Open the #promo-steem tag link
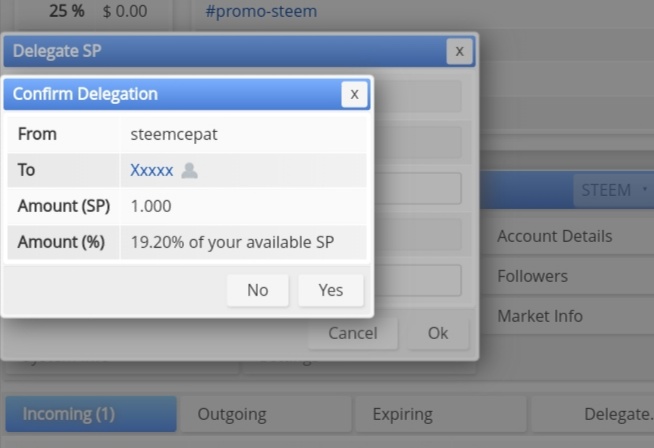Image resolution: width=654 pixels, height=448 pixels. (261, 11)
